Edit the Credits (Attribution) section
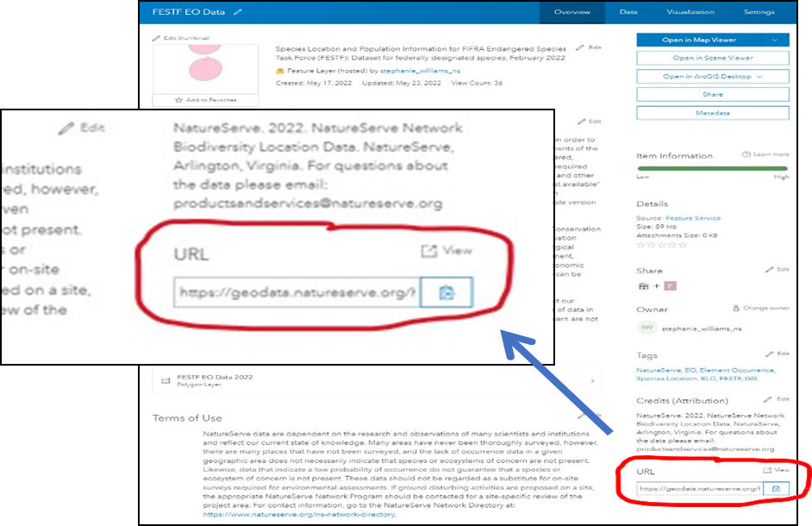The height and width of the screenshot is (526, 812). [777, 399]
